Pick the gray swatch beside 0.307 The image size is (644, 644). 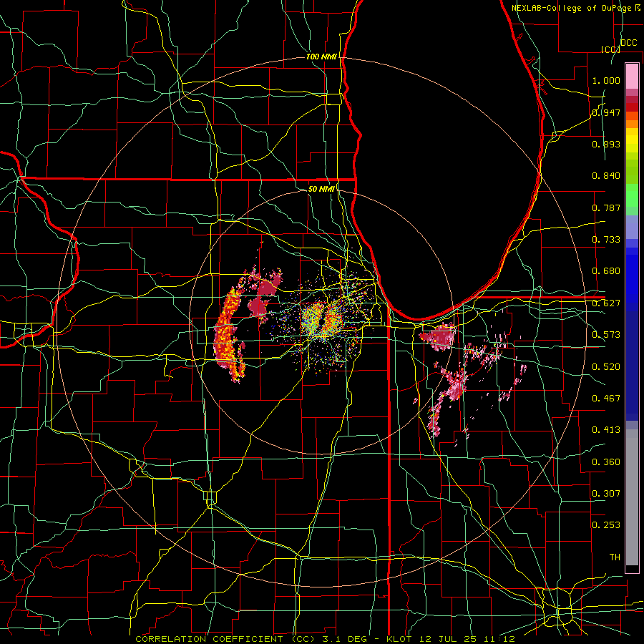[x=632, y=497]
